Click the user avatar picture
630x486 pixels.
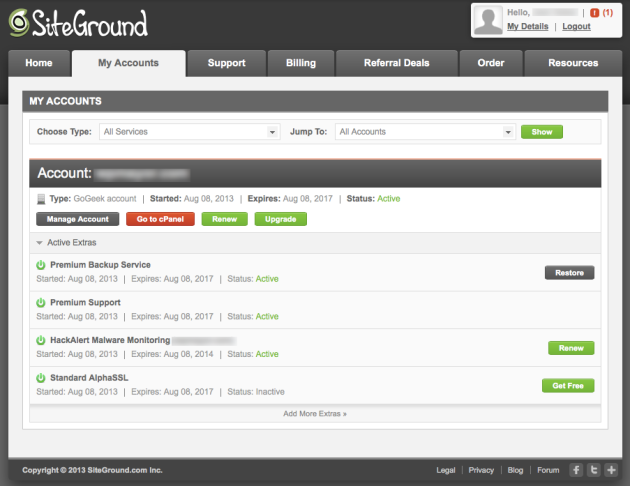[488, 20]
